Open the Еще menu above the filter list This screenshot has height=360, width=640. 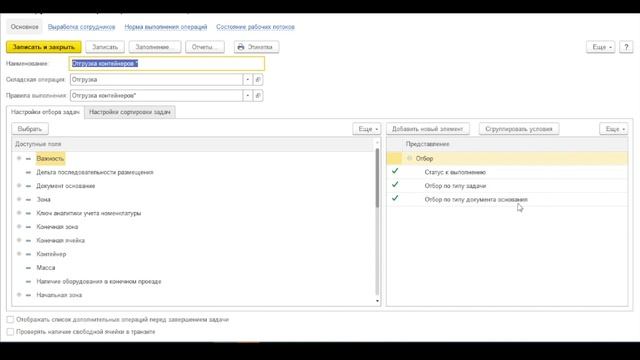point(614,129)
